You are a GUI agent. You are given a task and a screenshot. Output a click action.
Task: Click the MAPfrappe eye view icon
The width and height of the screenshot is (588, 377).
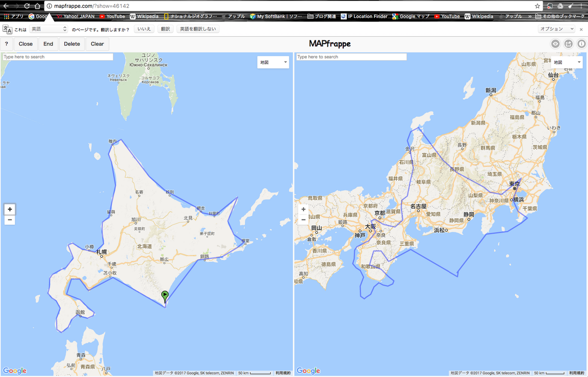556,44
